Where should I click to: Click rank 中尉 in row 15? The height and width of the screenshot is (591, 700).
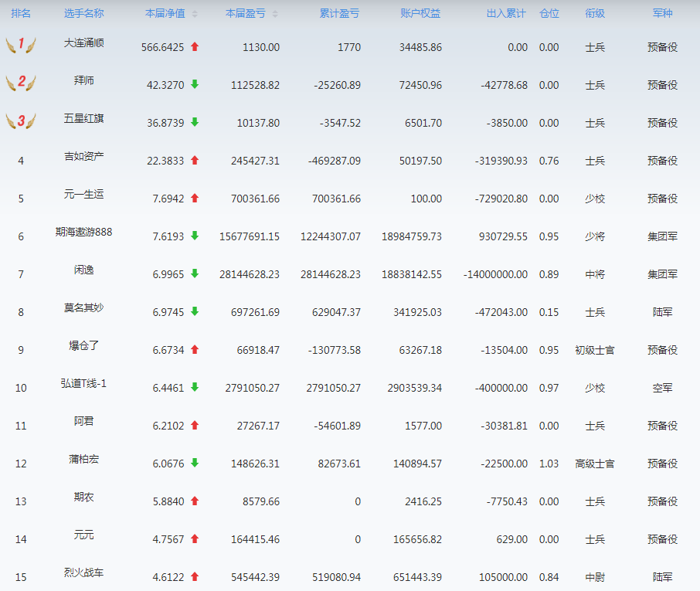[x=595, y=578]
